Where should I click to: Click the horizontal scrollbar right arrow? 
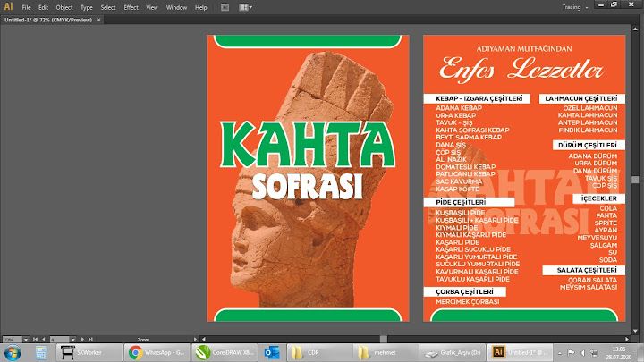click(x=627, y=340)
